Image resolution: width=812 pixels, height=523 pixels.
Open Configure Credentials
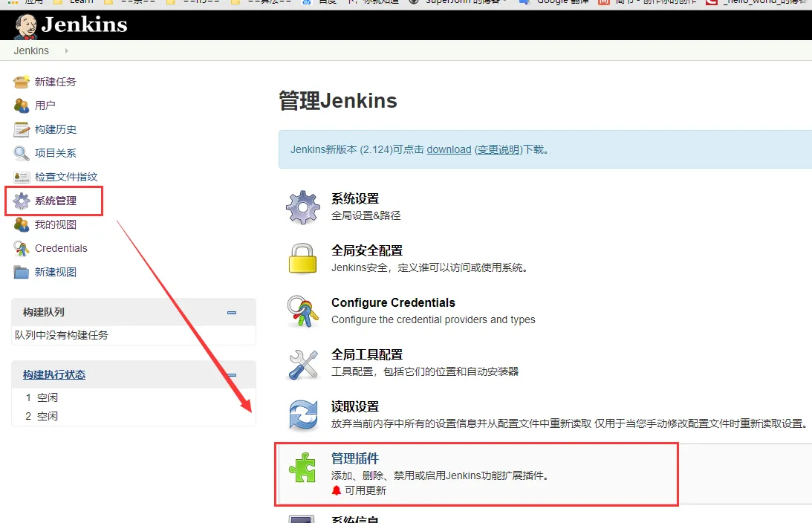pyautogui.click(x=393, y=303)
